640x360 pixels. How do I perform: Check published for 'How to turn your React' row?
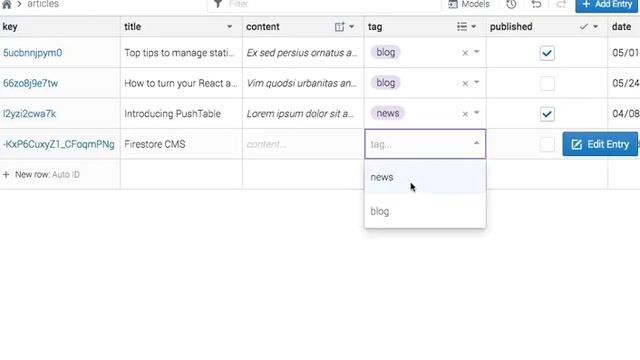point(547,83)
